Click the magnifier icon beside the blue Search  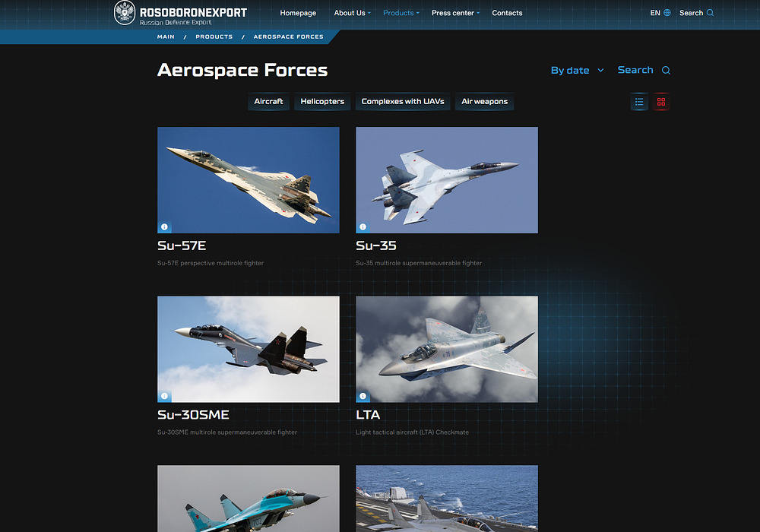click(x=666, y=71)
